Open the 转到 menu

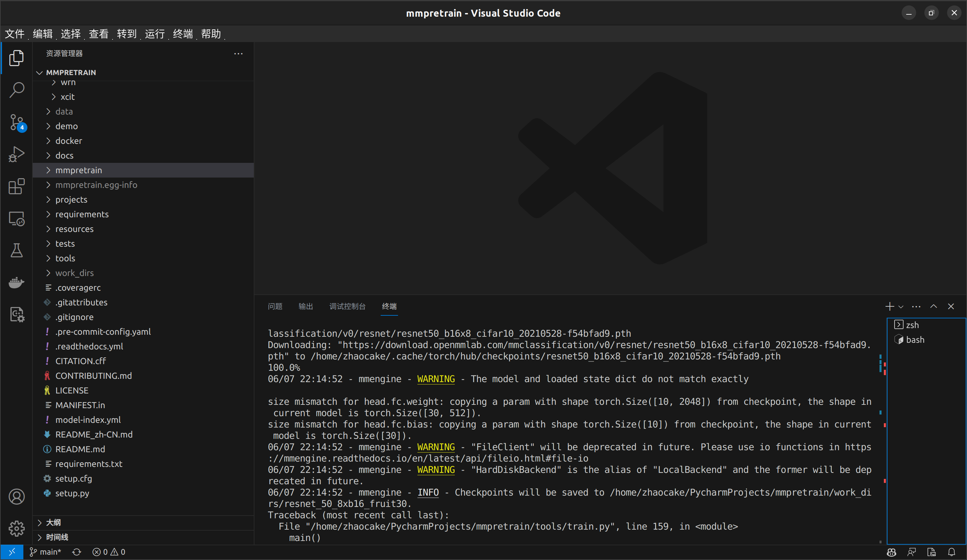pos(127,34)
